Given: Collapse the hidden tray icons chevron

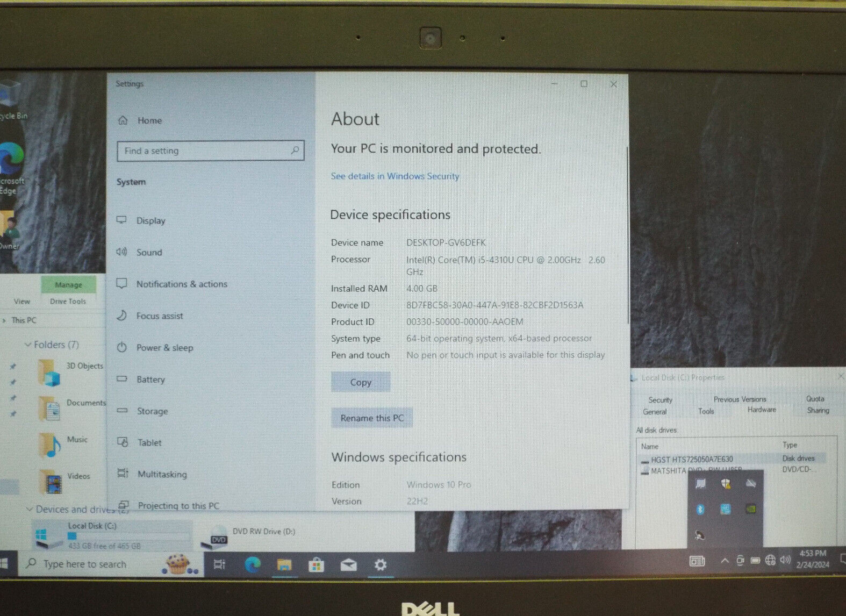Looking at the screenshot, I should click(x=725, y=561).
